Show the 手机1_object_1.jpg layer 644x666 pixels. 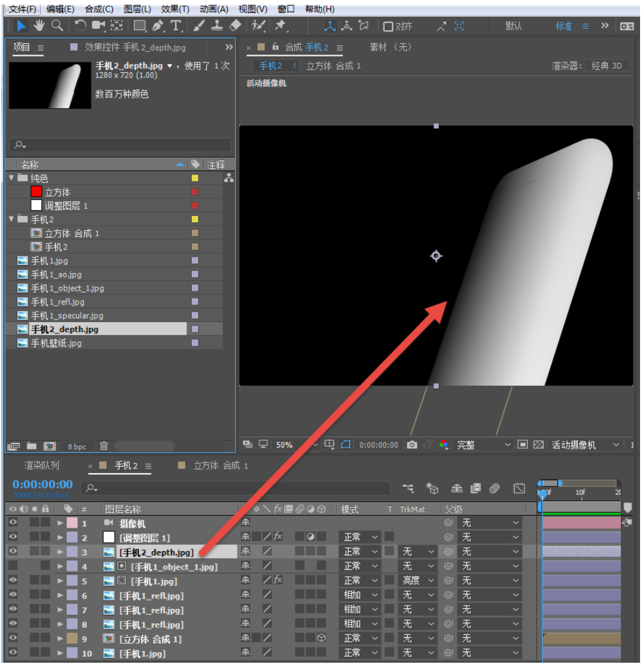(x=13, y=566)
